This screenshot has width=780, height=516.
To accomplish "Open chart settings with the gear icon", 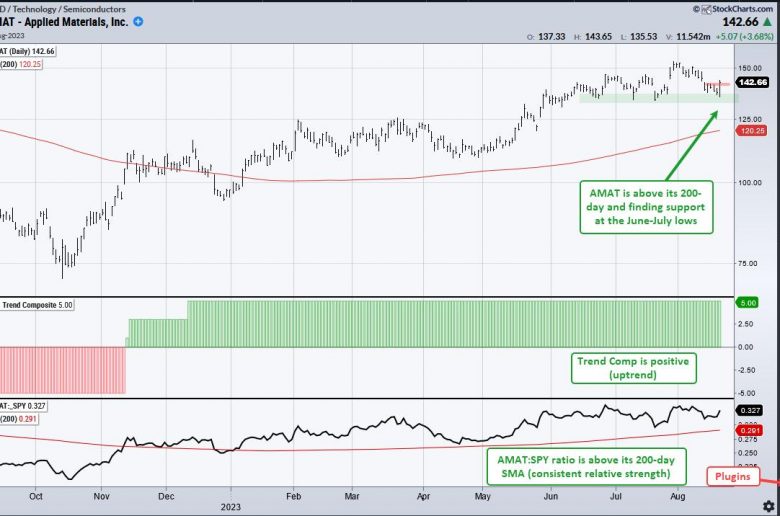I will (x=769, y=506).
